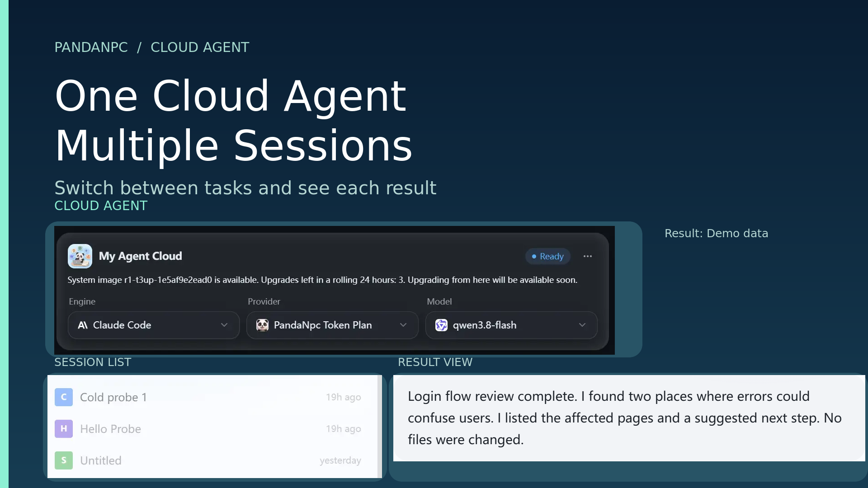Click PANDANPC in the breadcrumb

click(x=91, y=47)
